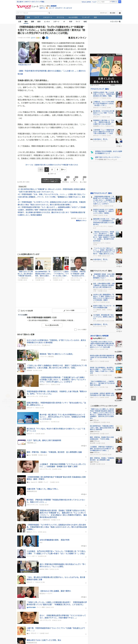This screenshot has height=644, width=138.
Task: Open the main article photo thumbnail
Action: pos(29,52)
